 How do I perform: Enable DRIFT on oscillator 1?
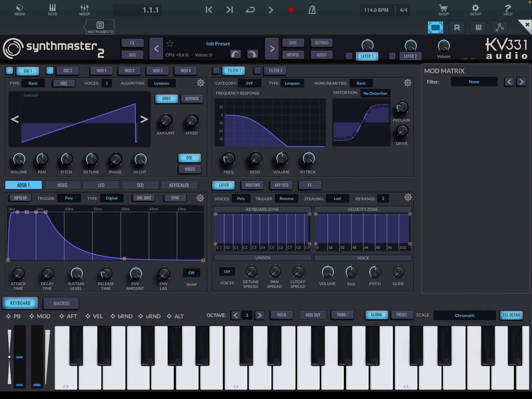click(x=166, y=98)
